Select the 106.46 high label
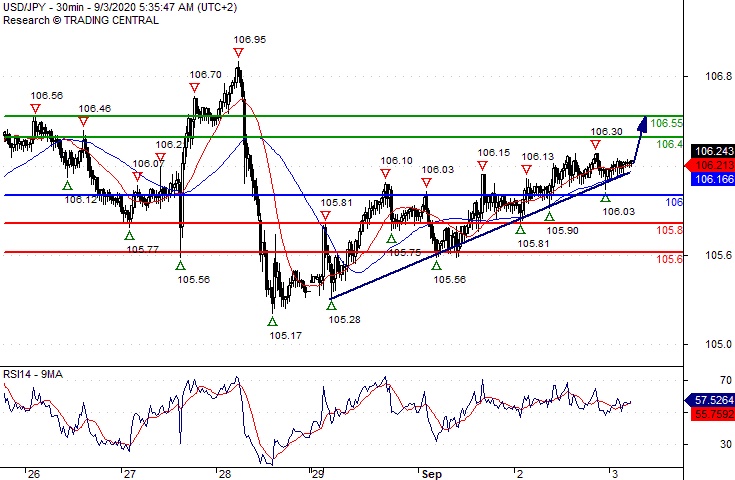The image size is (735, 480). point(95,109)
